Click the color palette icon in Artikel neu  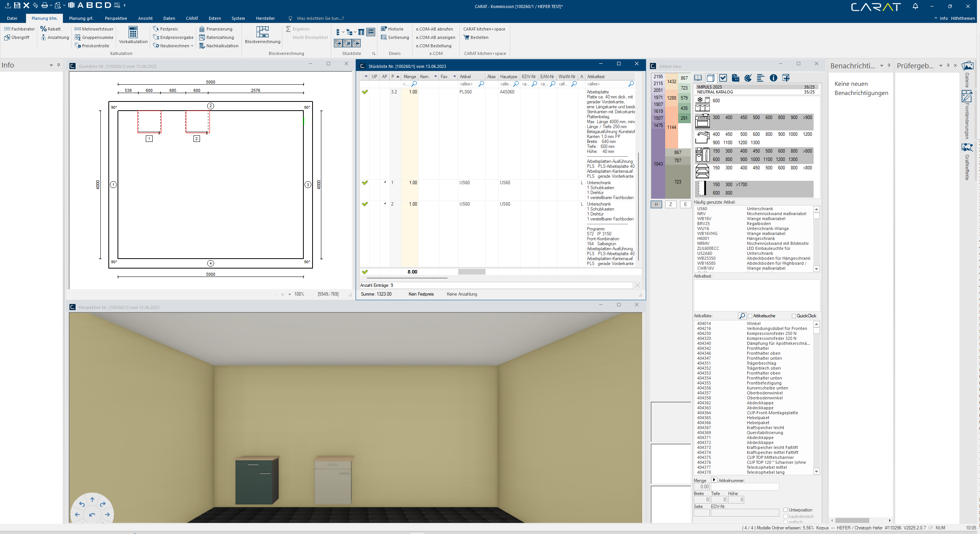click(748, 78)
